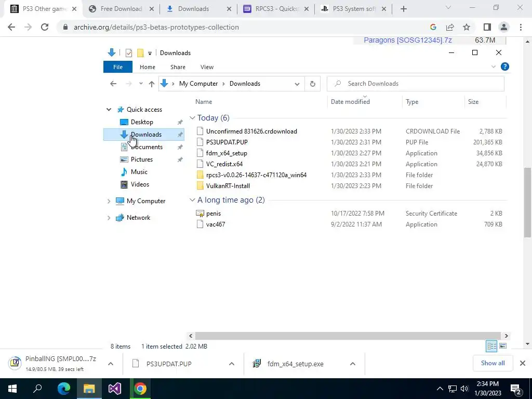
Task: Click the Explorer Back arrow button
Action: (x=113, y=84)
